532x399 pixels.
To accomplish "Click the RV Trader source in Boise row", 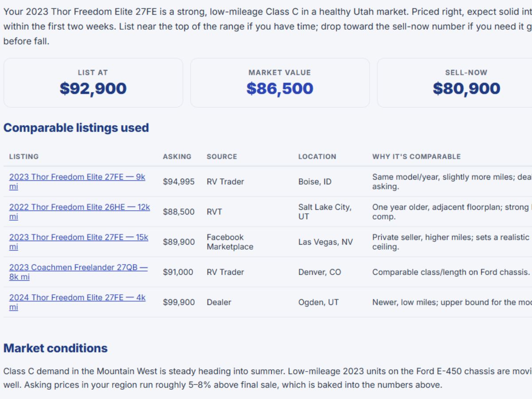I will pos(225,182).
